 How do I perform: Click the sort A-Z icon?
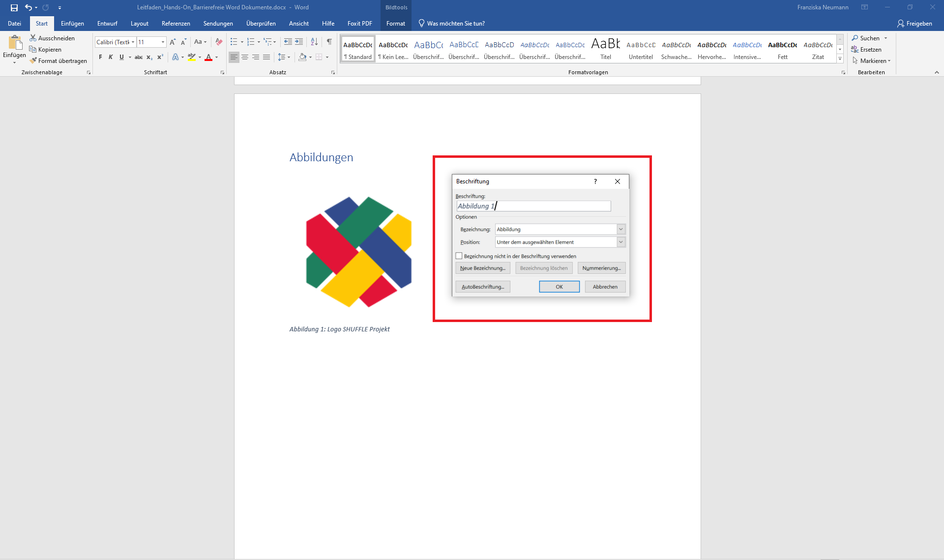[x=314, y=42]
